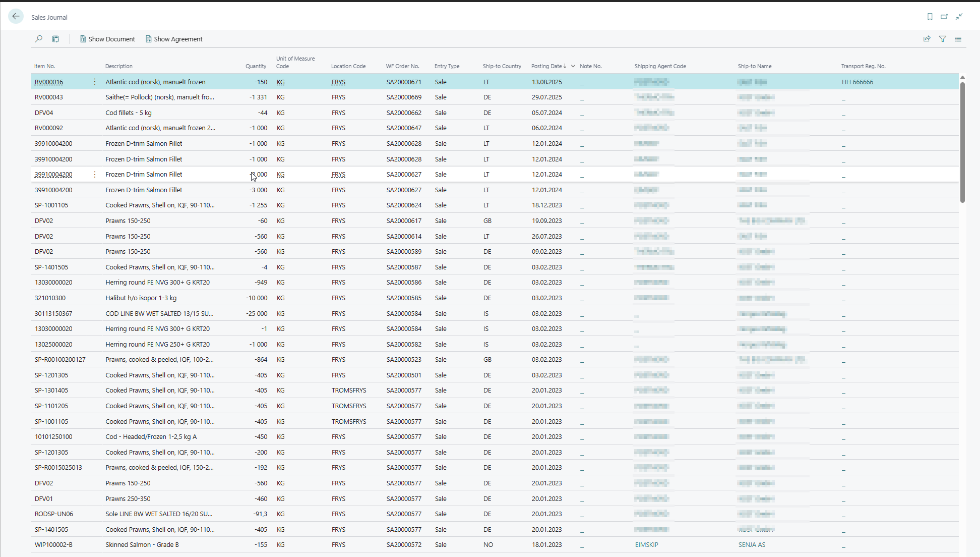980x557 pixels.
Task: Open row menu for RV000016 line
Action: point(95,82)
